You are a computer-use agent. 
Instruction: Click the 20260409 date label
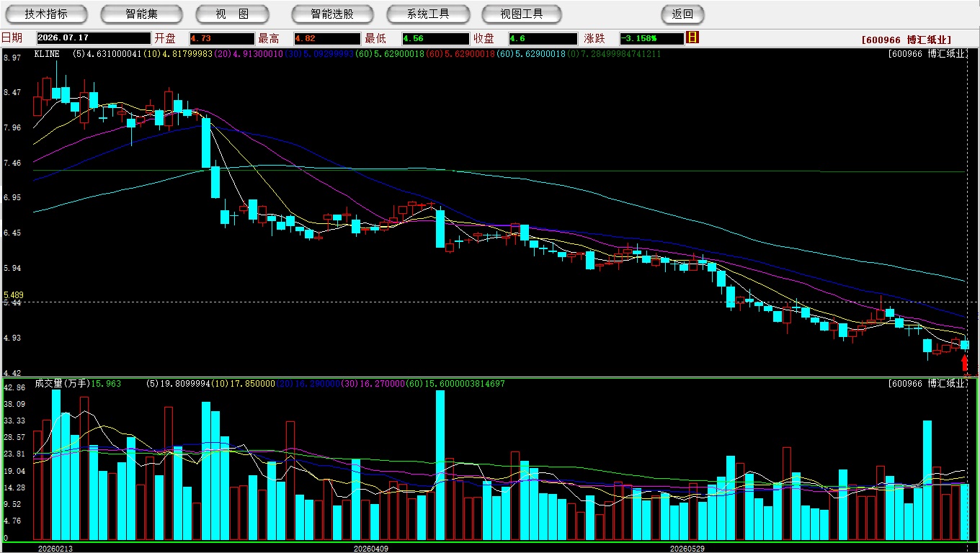[x=371, y=549]
